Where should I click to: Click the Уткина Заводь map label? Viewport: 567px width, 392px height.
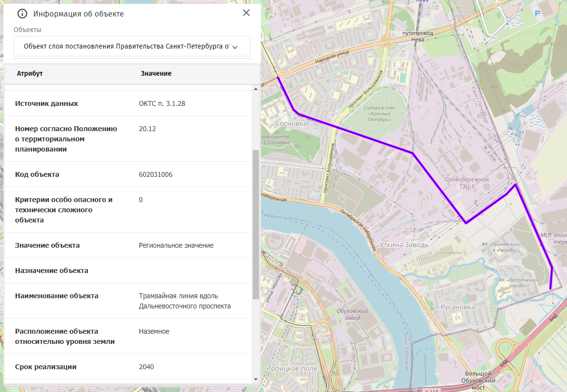(x=404, y=244)
